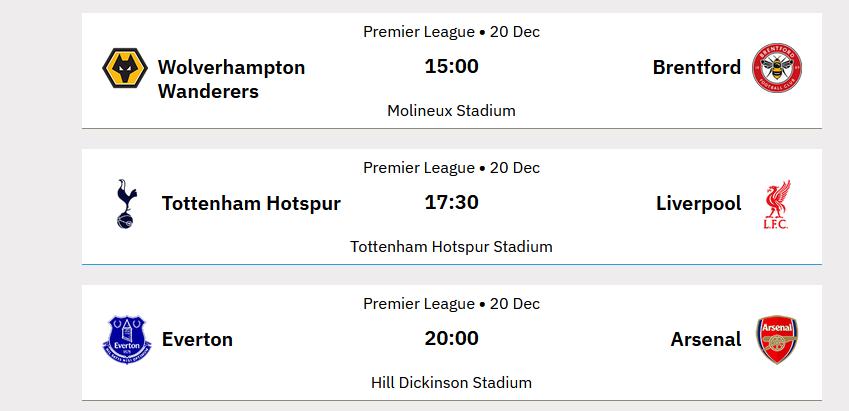
Task: Select the Liverpool team name
Action: (698, 204)
